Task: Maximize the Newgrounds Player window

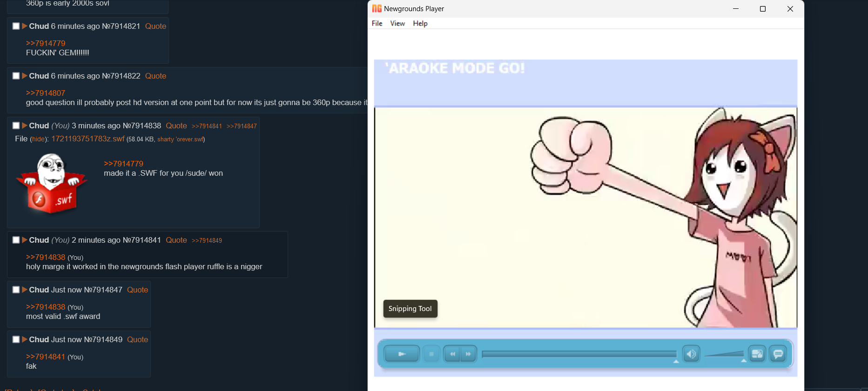Action: pos(763,8)
